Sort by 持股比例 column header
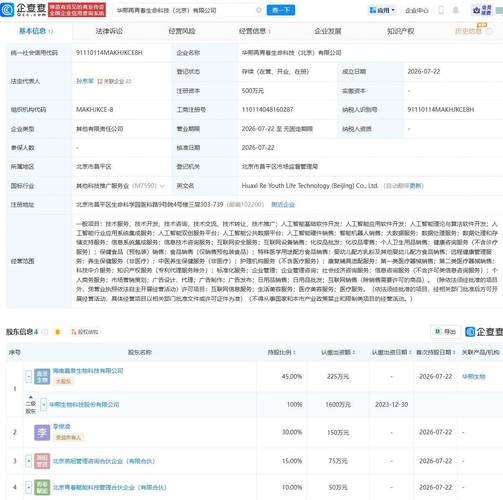This screenshot has width=503, height=500. pos(282,352)
